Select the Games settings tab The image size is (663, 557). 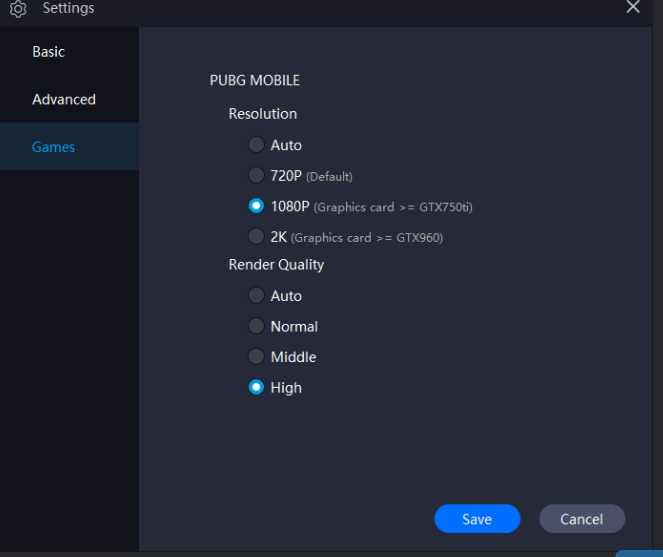[x=69, y=147]
